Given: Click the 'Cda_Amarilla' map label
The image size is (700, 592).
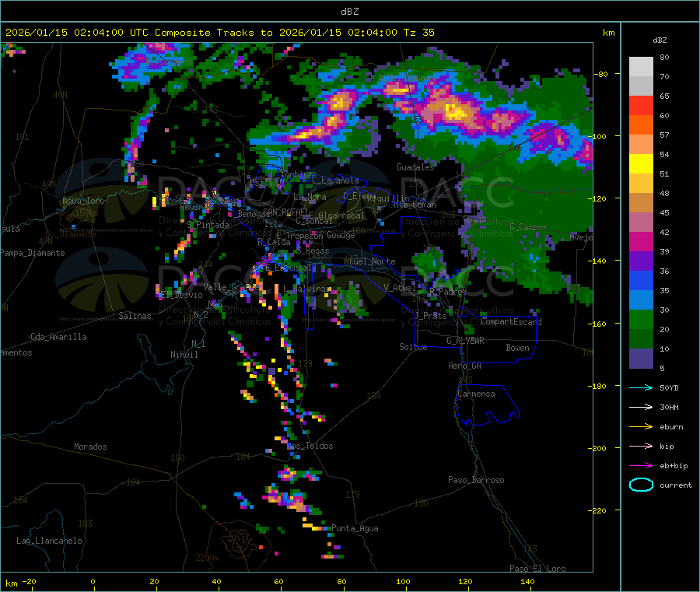Looking at the screenshot, I should click(58, 337).
